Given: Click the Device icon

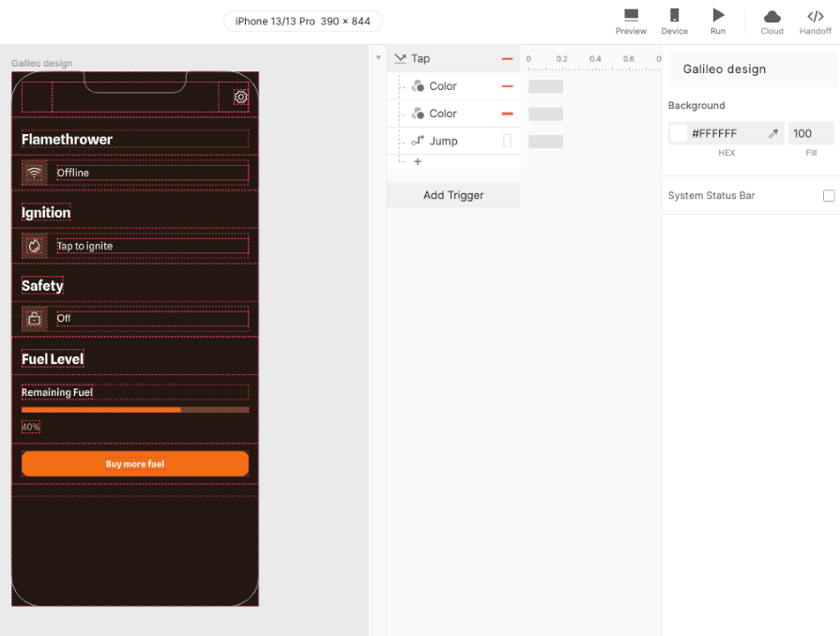Looking at the screenshot, I should [674, 16].
